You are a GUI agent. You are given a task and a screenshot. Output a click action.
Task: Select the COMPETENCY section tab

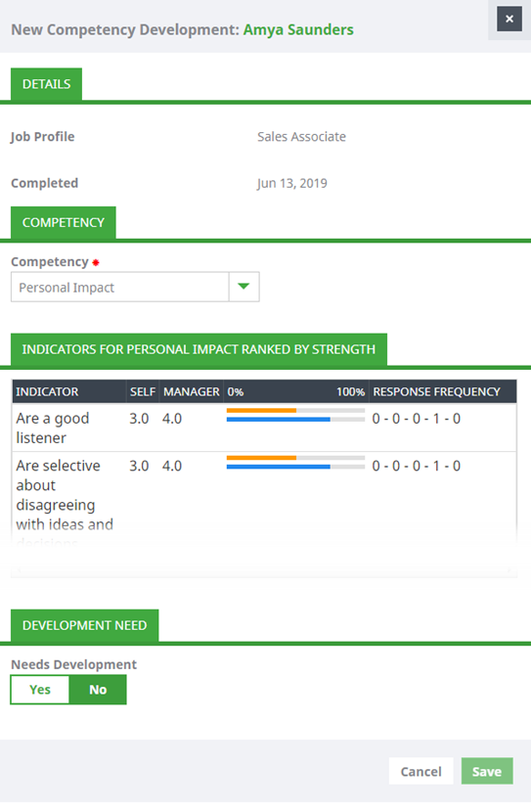click(x=64, y=223)
